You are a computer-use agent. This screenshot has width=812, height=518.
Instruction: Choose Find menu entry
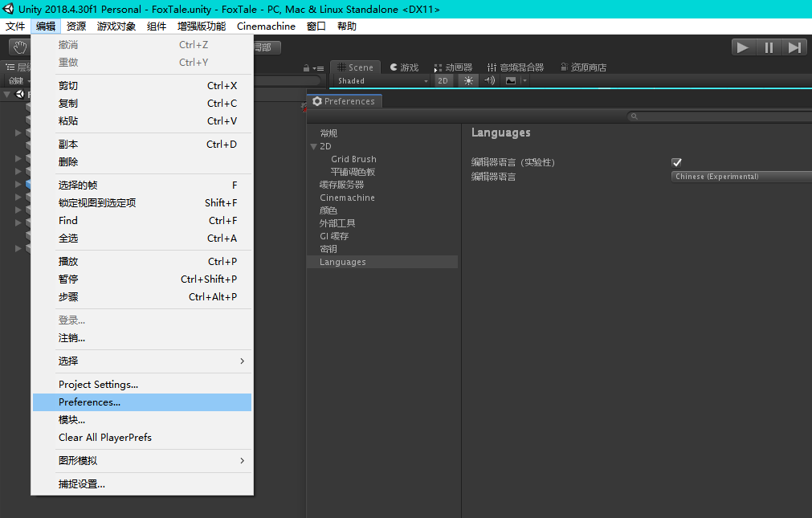[142, 220]
